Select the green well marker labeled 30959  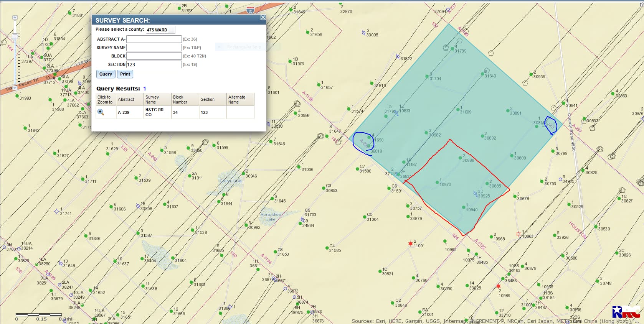point(530,74)
